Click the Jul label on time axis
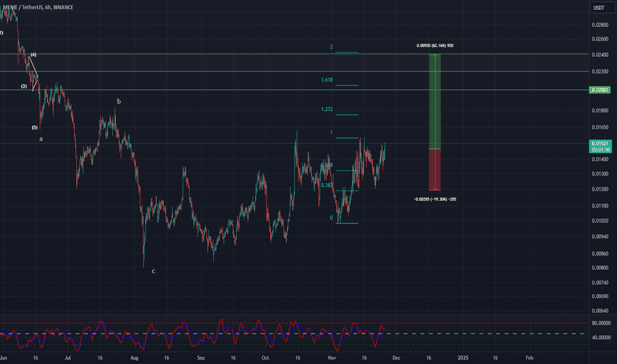Viewport: 617px width, 364px height. tap(68, 358)
